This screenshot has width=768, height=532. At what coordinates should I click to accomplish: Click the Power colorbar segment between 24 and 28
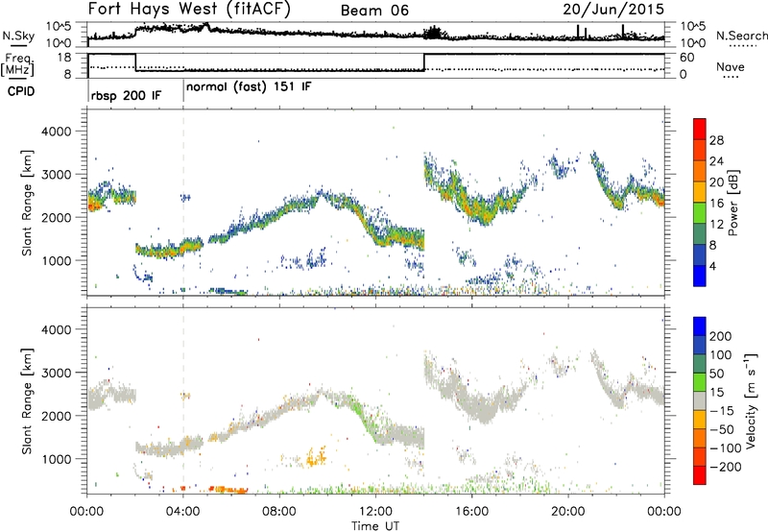click(x=700, y=150)
